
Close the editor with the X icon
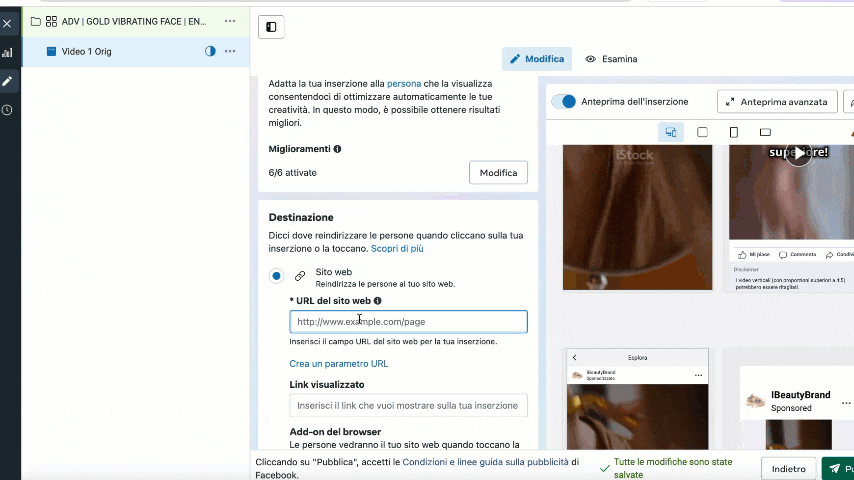pos(7,23)
